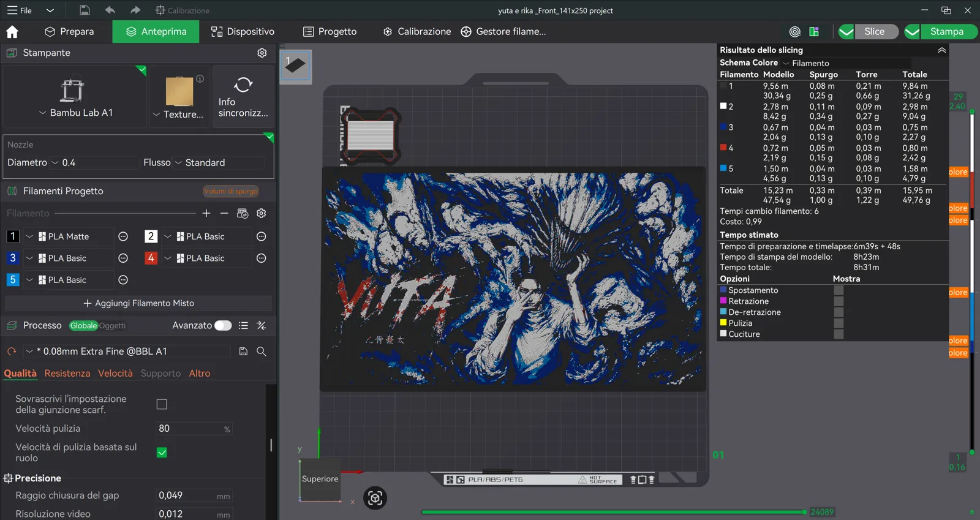Add a new filament with plus icon

coord(206,213)
